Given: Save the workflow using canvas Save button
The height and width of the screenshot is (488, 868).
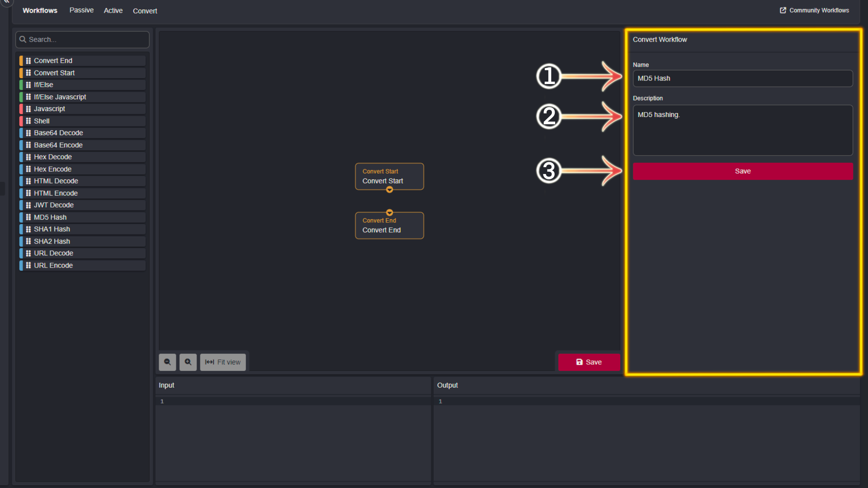Looking at the screenshot, I should tap(589, 362).
